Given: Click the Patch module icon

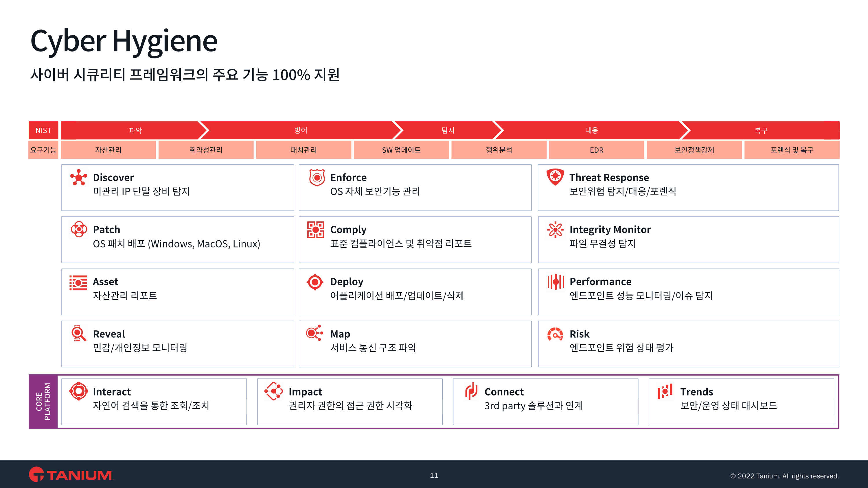Looking at the screenshot, I should tap(79, 229).
